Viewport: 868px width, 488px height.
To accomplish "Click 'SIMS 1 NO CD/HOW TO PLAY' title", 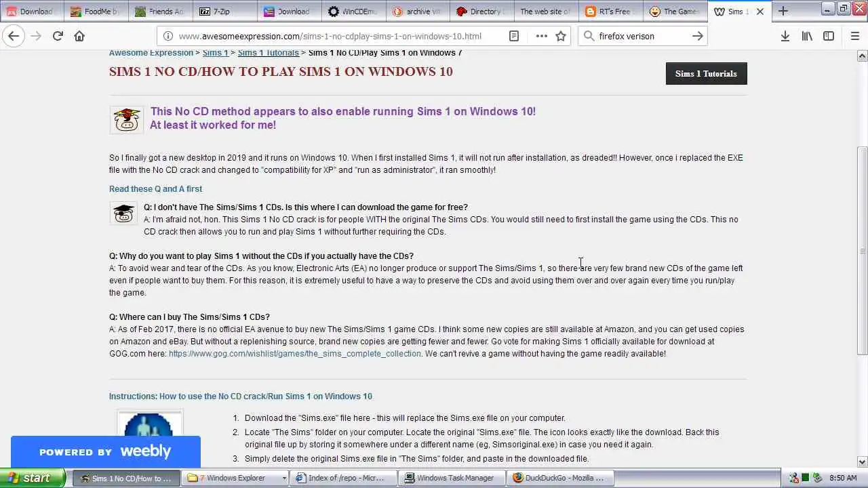I will [281, 71].
